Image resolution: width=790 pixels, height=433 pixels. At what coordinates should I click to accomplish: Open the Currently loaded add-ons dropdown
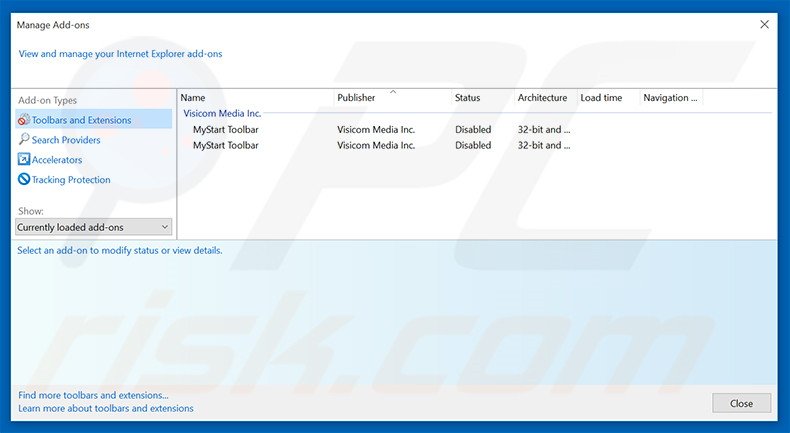tap(94, 227)
